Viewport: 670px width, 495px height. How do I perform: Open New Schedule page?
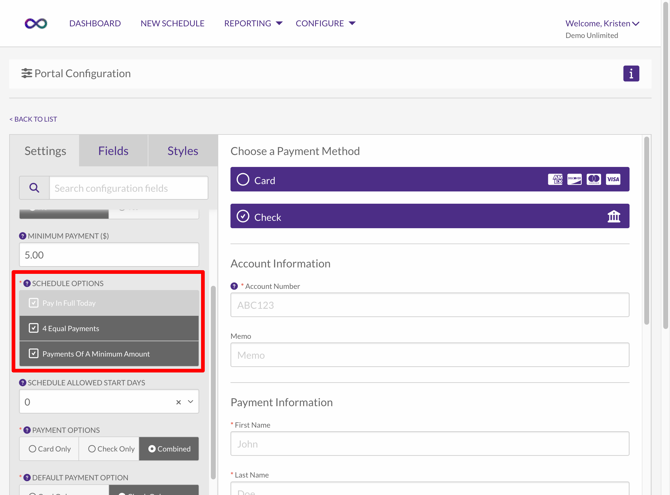(172, 24)
